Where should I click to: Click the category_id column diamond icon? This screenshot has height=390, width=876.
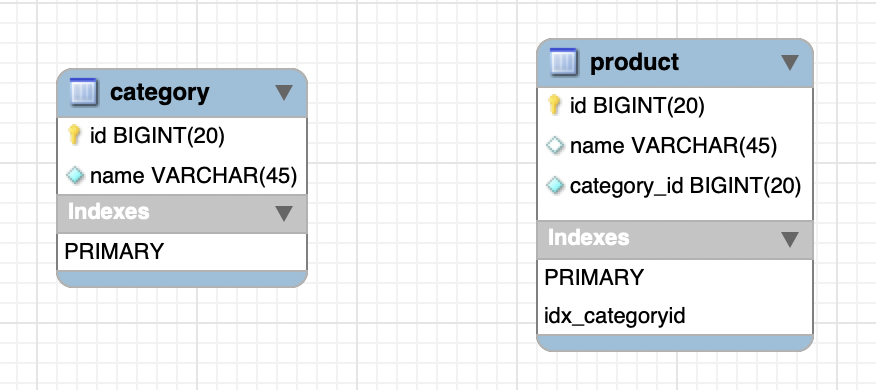[554, 186]
